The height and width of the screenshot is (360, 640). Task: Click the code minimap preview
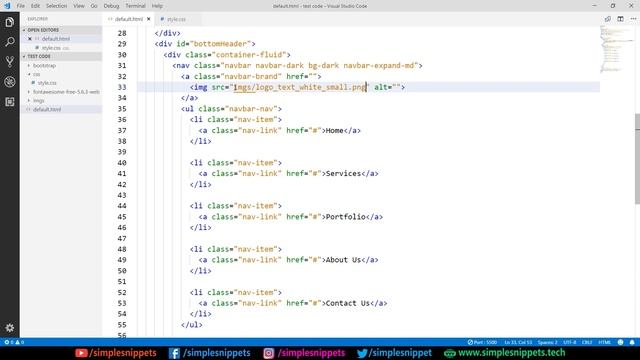[616, 49]
